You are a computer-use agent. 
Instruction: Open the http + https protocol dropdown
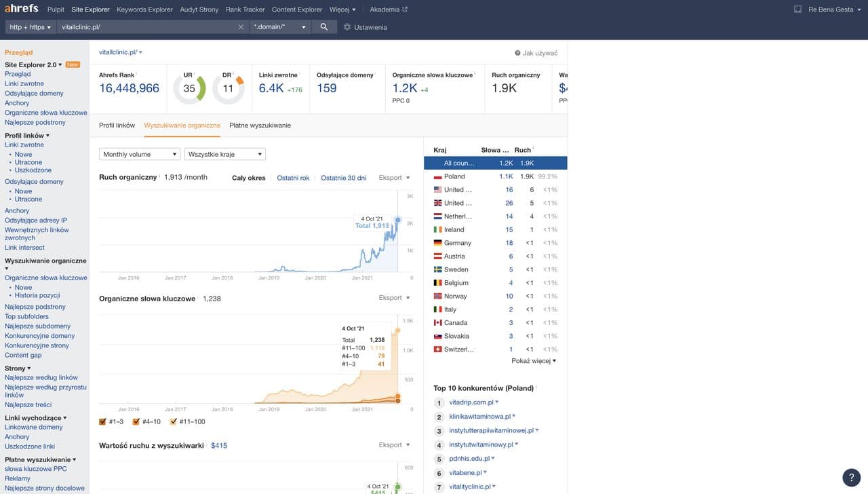click(x=31, y=27)
